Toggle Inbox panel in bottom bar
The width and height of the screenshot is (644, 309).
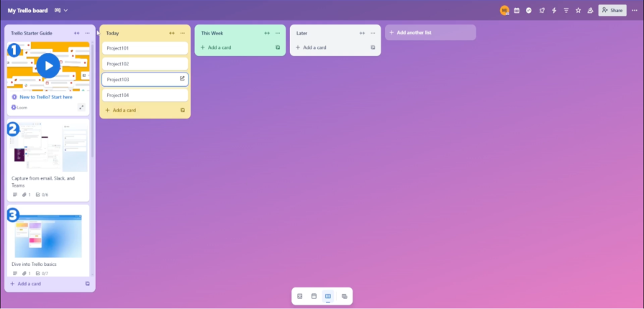[300, 296]
